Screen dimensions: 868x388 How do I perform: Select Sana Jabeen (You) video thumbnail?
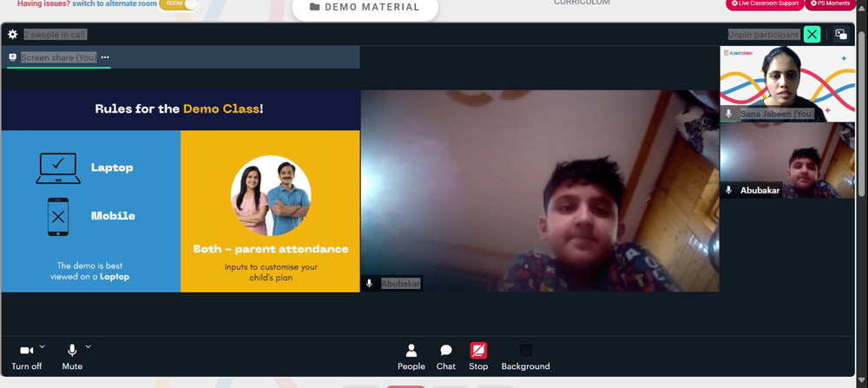click(787, 83)
